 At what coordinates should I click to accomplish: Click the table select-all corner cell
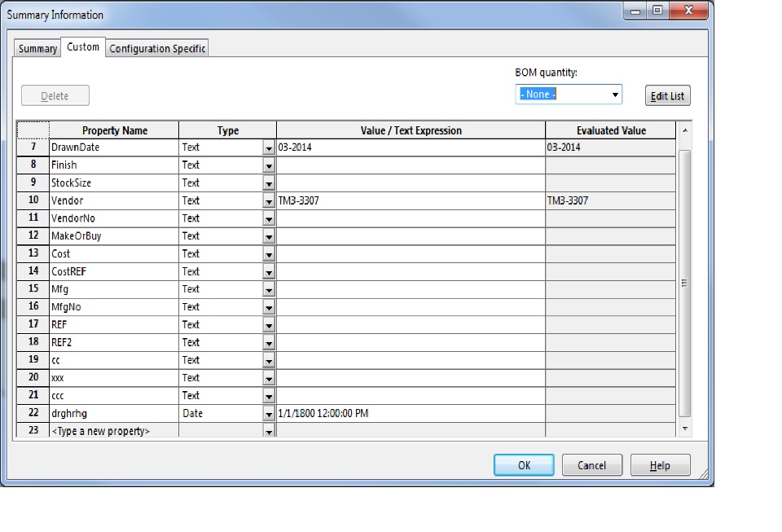click(33, 130)
